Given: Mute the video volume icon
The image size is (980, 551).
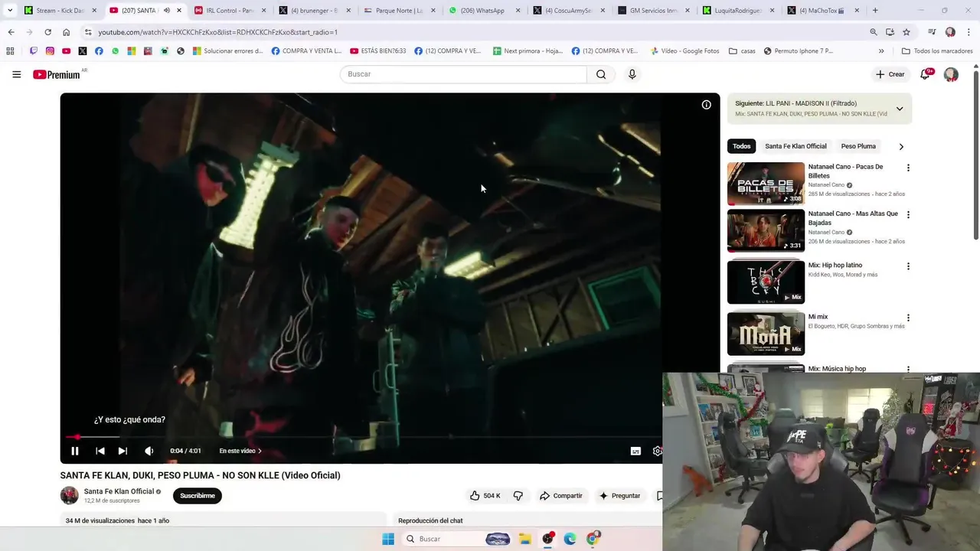Looking at the screenshot, I should click(149, 451).
